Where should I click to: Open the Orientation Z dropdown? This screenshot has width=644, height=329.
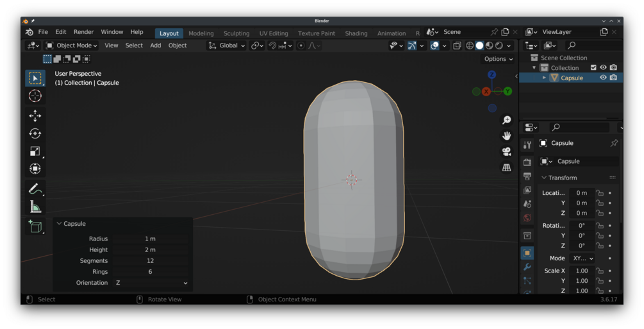(151, 283)
